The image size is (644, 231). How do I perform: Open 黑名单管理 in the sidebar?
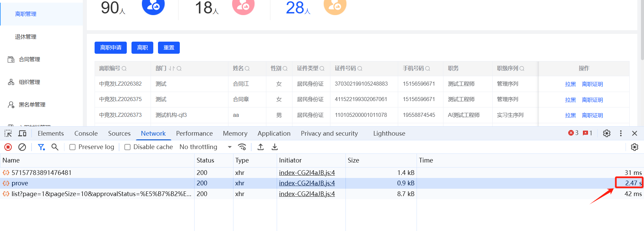coord(32,105)
